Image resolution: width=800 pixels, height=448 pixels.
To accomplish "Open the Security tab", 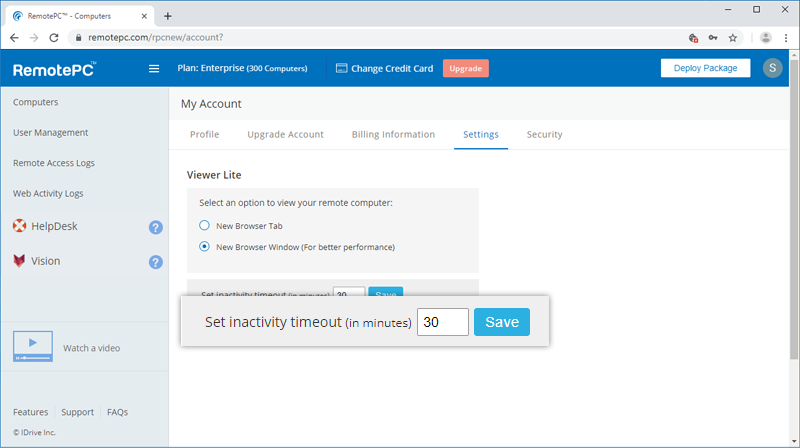I will [544, 134].
